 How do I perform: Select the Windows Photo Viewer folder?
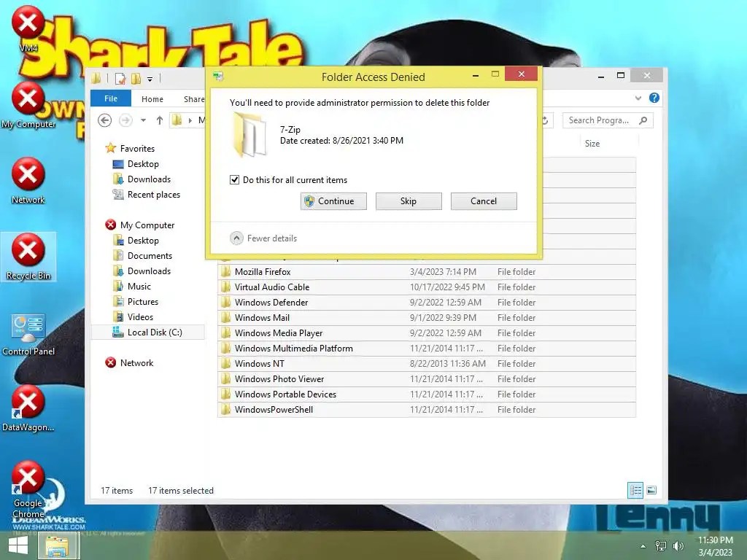[427, 379]
